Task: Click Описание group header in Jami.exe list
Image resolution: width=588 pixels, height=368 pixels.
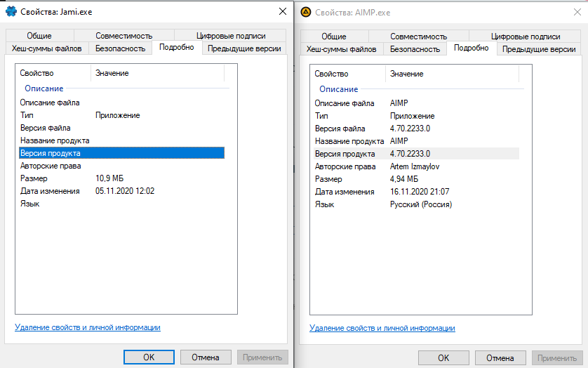Action: point(44,88)
